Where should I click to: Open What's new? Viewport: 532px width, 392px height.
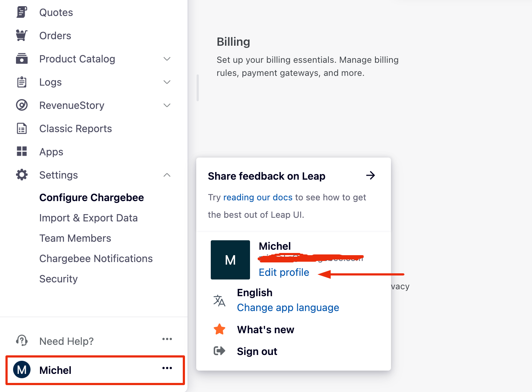coord(266,330)
